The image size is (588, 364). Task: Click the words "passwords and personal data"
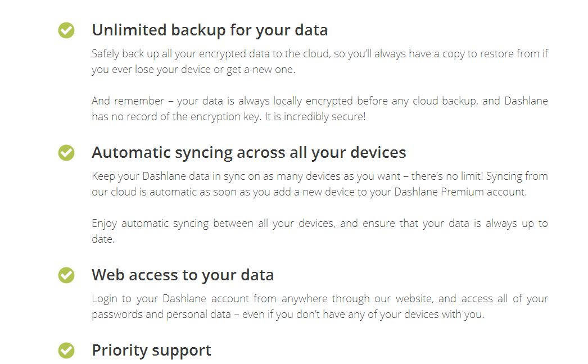pyautogui.click(x=161, y=314)
